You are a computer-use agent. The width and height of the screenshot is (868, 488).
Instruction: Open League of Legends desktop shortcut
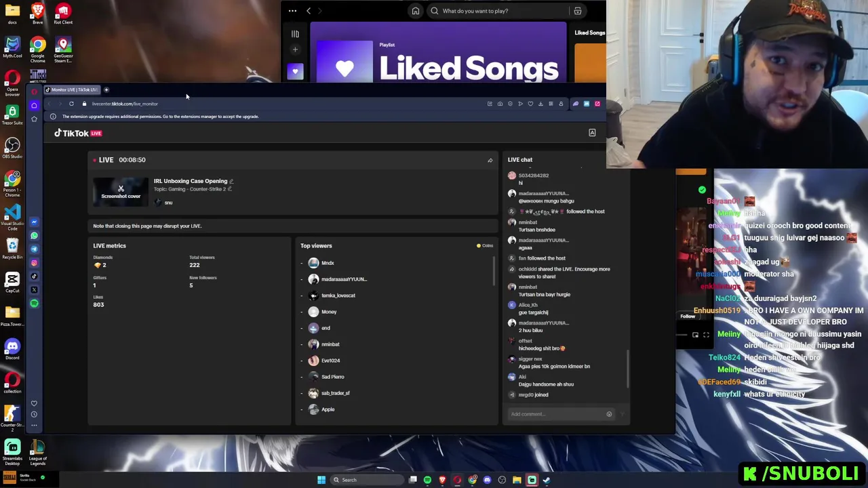[37, 452]
